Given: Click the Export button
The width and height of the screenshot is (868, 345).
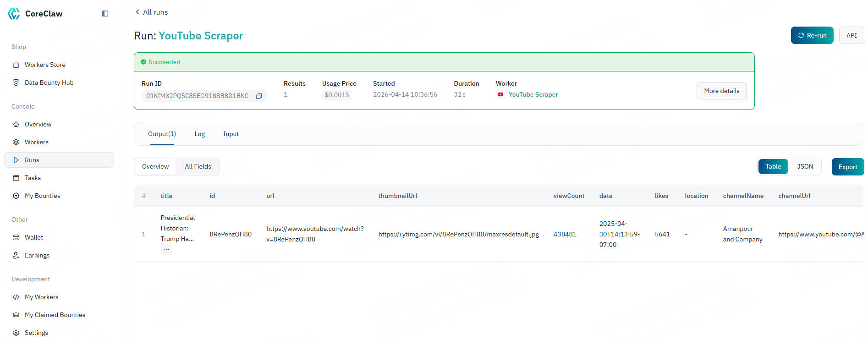Looking at the screenshot, I should 847,167.
